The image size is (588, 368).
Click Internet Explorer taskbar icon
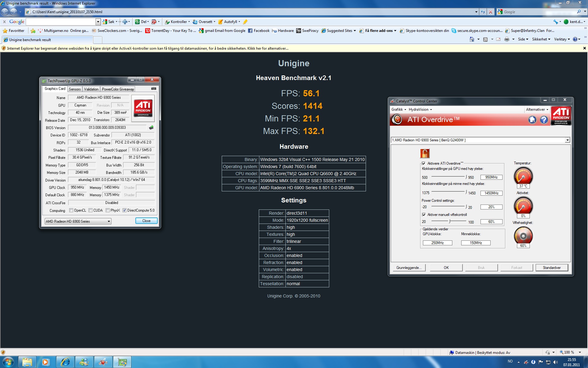click(65, 362)
